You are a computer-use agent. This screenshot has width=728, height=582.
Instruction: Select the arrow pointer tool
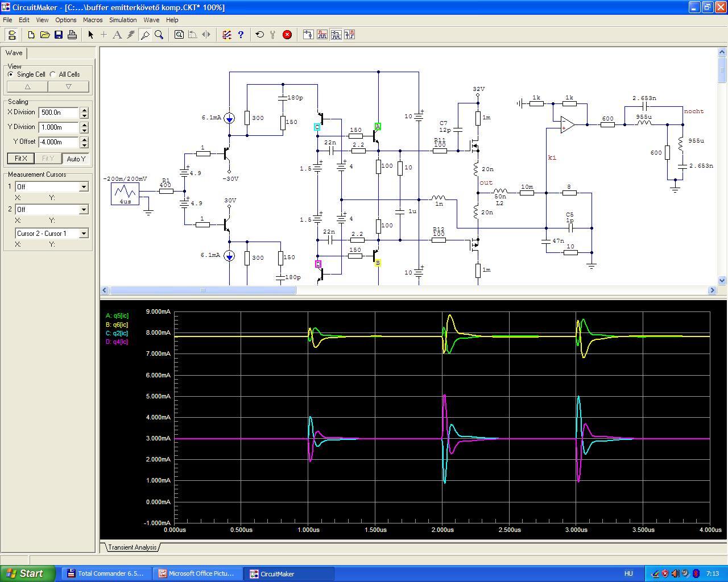point(90,35)
